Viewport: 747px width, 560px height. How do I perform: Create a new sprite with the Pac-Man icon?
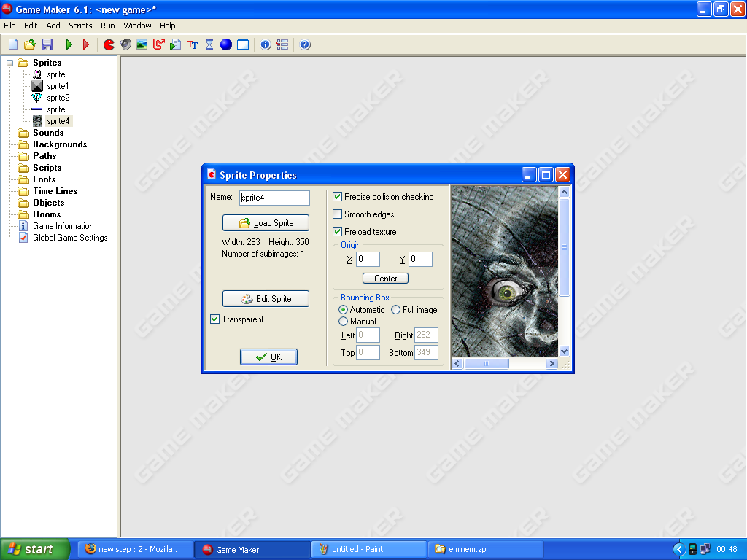108,44
